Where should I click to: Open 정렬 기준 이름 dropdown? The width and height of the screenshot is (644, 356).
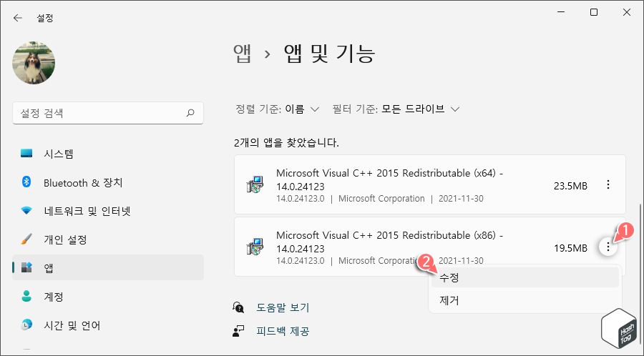click(277, 109)
